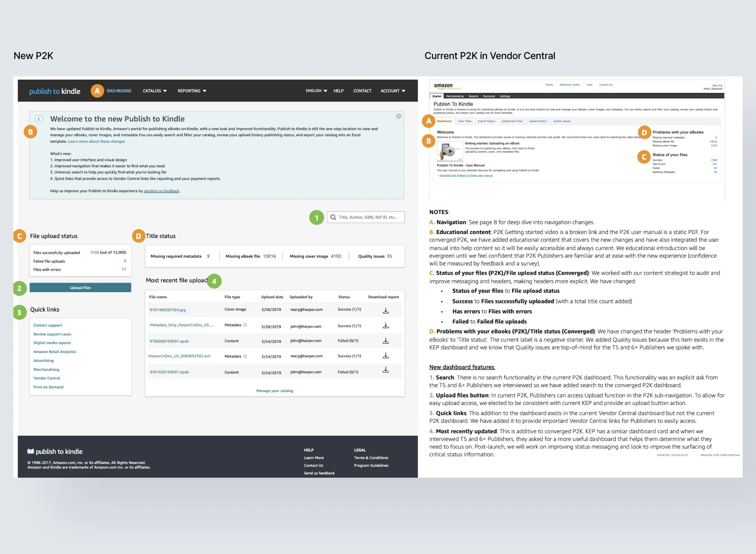The image size is (756, 554).
Task: Click the info icon in the welcome banner
Action: [39, 119]
